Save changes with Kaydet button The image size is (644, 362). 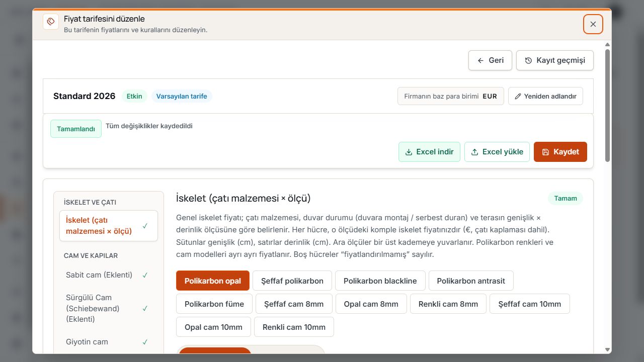pos(560,152)
